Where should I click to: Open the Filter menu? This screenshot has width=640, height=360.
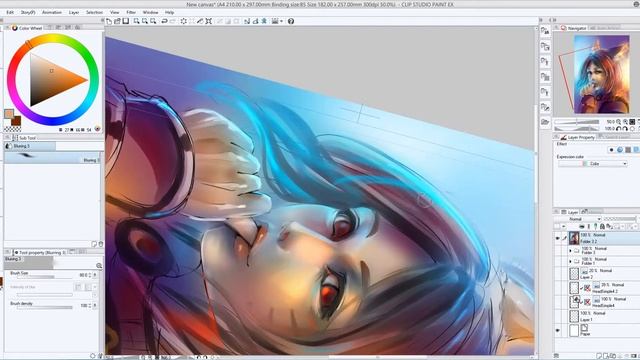[131, 13]
